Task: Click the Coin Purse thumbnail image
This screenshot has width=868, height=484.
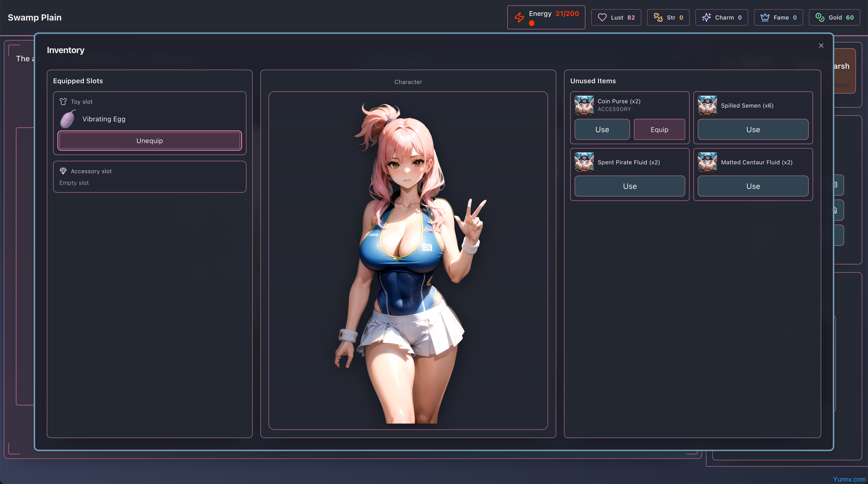Action: tap(584, 105)
